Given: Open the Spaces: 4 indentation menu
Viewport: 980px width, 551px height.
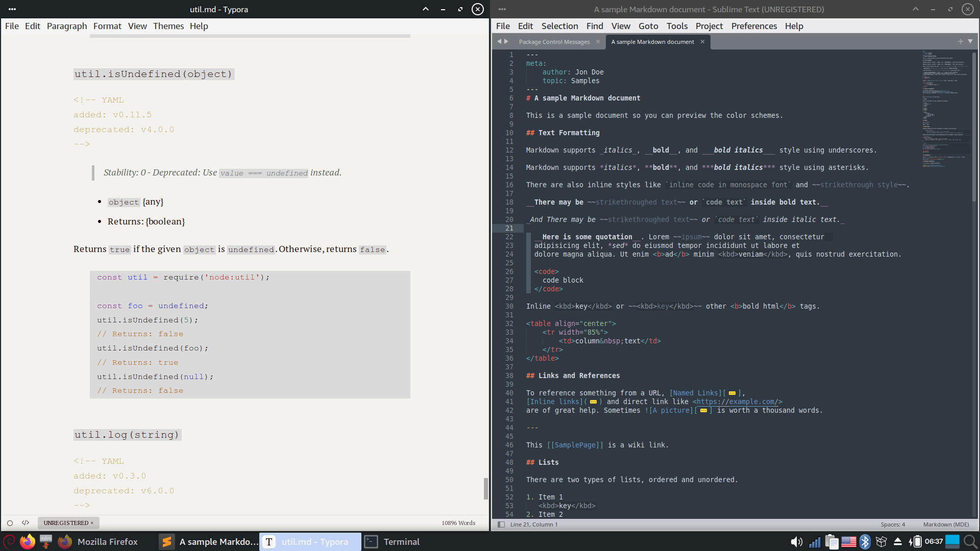Looking at the screenshot, I should click(892, 524).
